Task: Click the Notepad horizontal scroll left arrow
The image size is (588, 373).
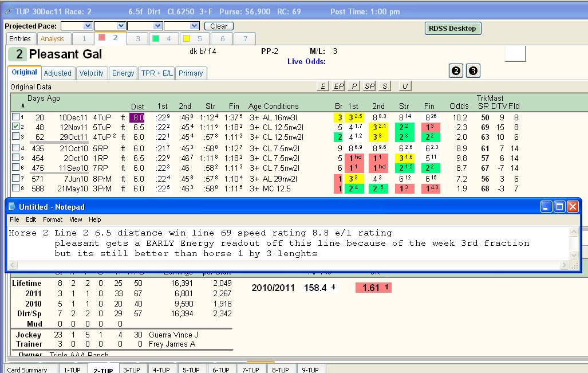Action: (13, 265)
